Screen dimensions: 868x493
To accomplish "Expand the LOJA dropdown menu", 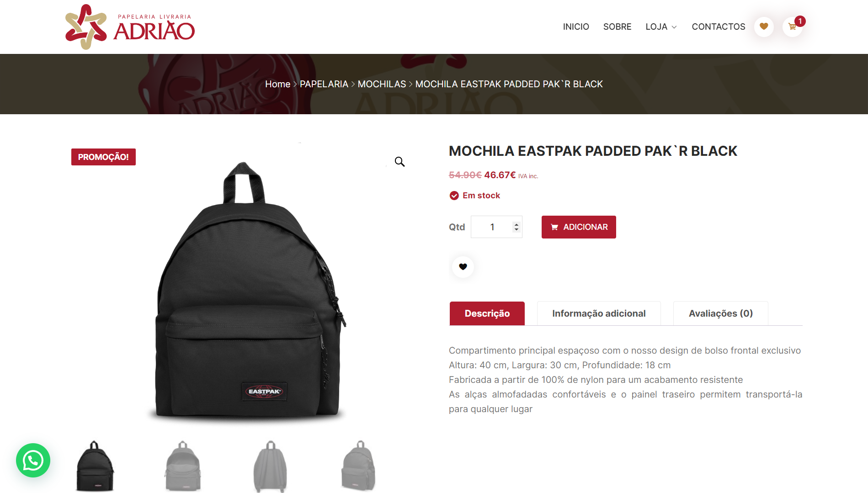I will pyautogui.click(x=661, y=27).
